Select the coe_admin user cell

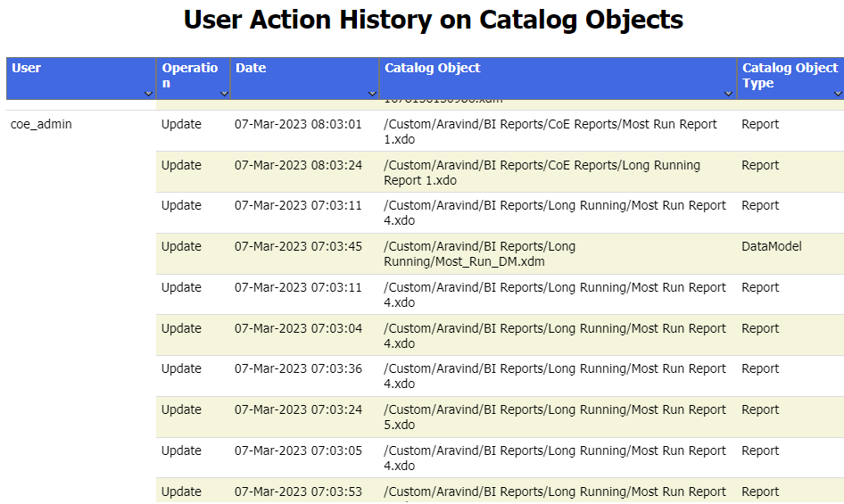[41, 124]
